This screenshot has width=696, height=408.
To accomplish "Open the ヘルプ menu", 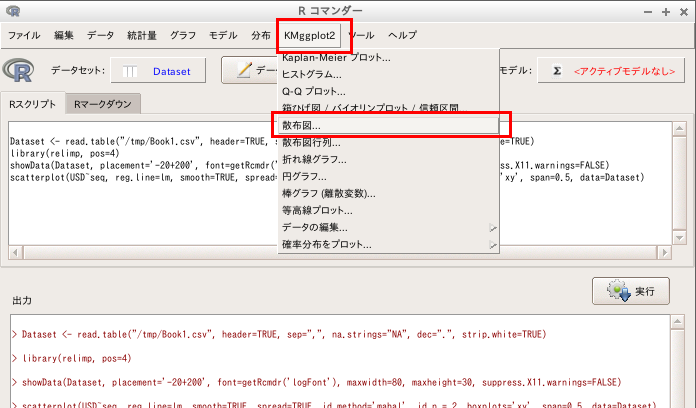I will [403, 35].
